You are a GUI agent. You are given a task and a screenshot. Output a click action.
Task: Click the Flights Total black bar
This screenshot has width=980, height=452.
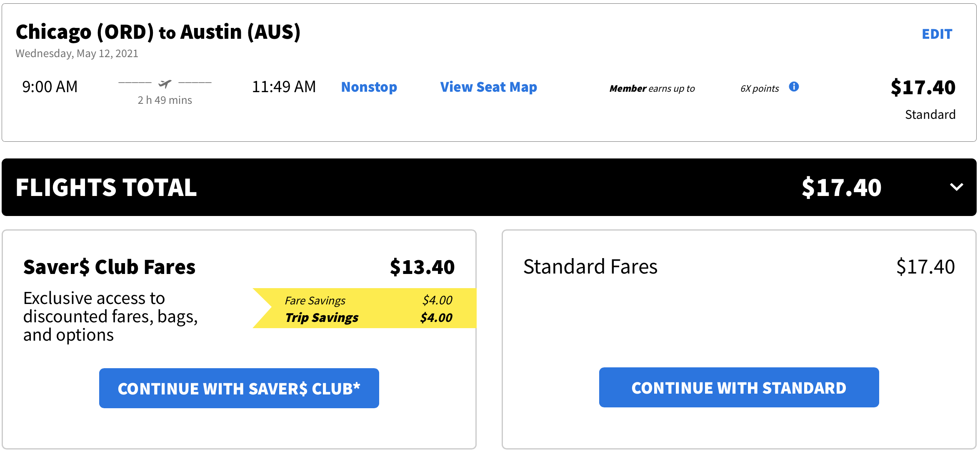pyautogui.click(x=489, y=187)
